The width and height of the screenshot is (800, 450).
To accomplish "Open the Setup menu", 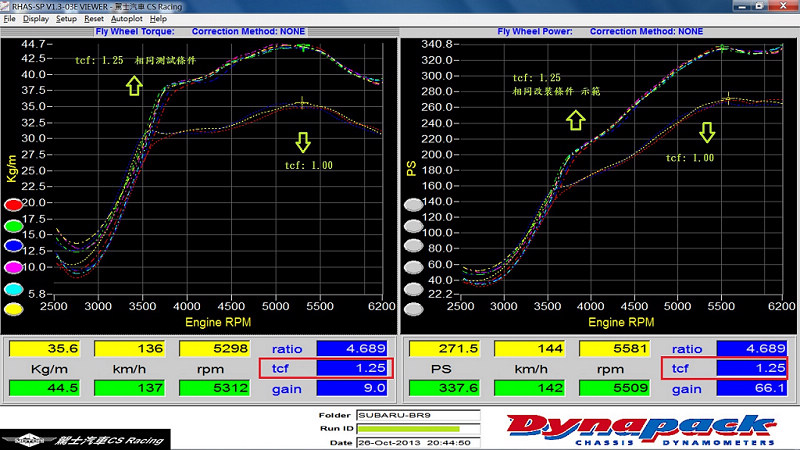I will click(x=66, y=19).
